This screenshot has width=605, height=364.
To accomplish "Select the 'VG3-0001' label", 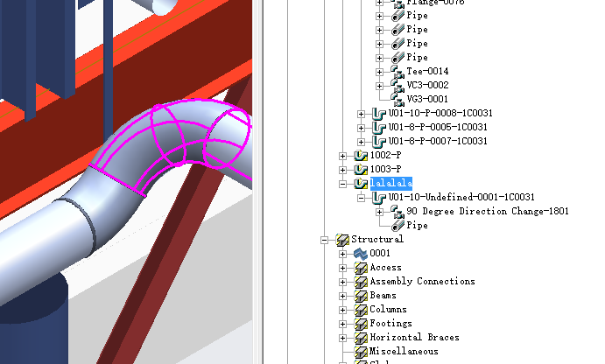I will pyautogui.click(x=427, y=99).
